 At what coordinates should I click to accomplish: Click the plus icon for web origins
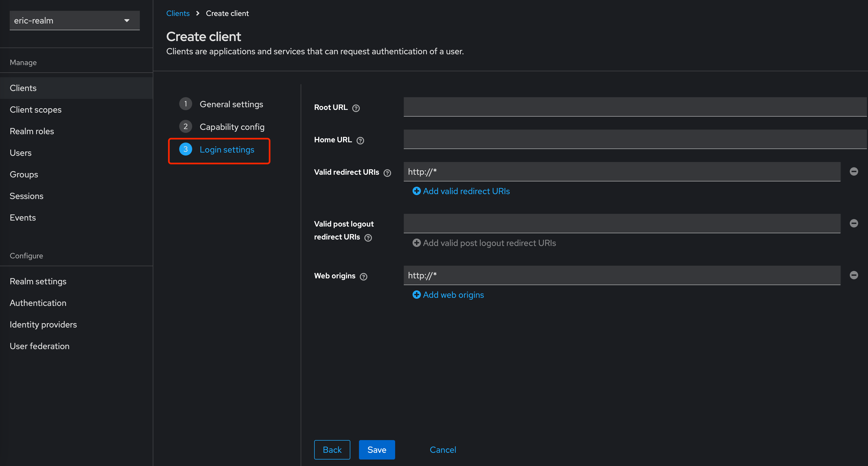coord(416,295)
